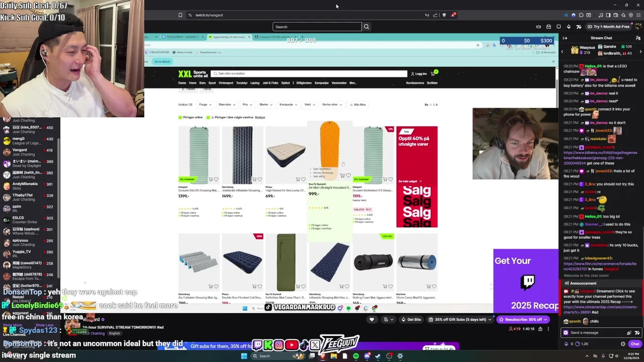Open Pris filter dropdown
Viewport: 644px width, 362px height.
247,105
